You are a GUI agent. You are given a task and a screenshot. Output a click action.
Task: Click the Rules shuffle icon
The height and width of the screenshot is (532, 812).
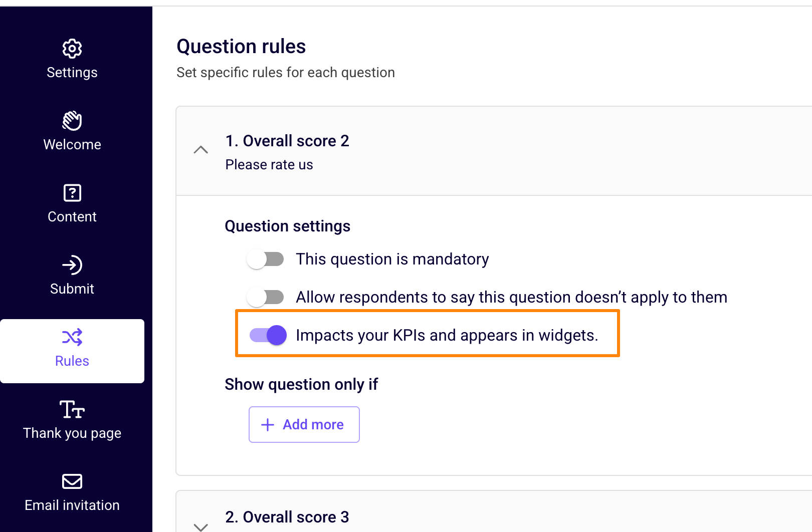pyautogui.click(x=72, y=337)
